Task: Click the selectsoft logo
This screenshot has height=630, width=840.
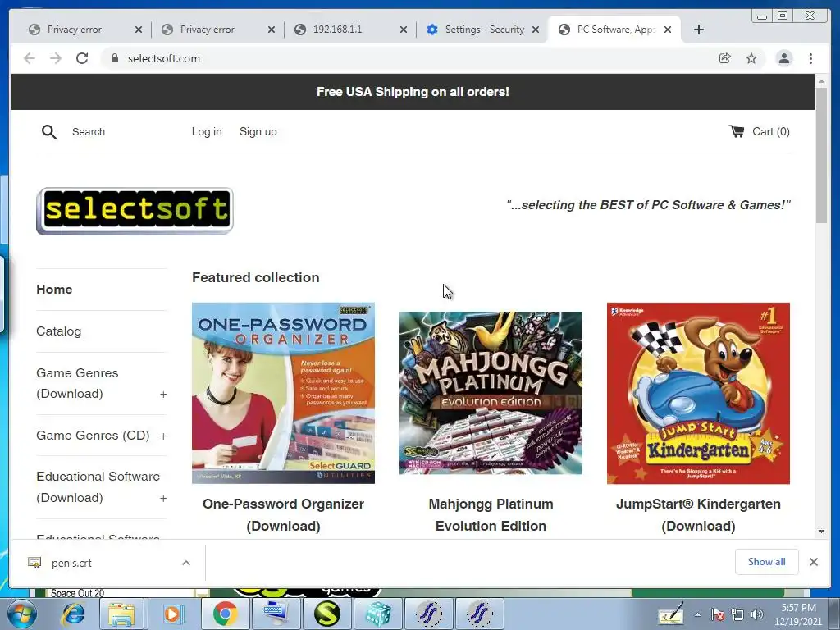Action: click(135, 211)
